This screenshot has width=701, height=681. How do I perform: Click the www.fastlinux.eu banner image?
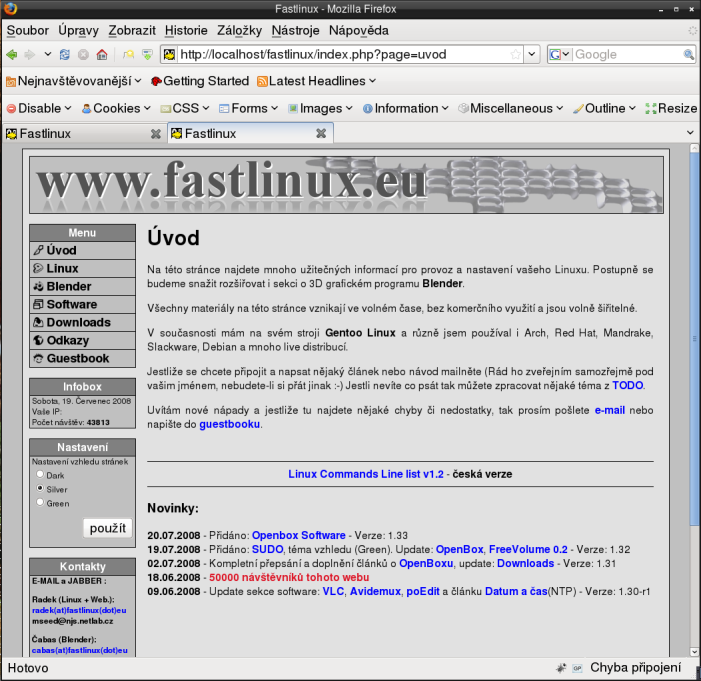click(346, 185)
